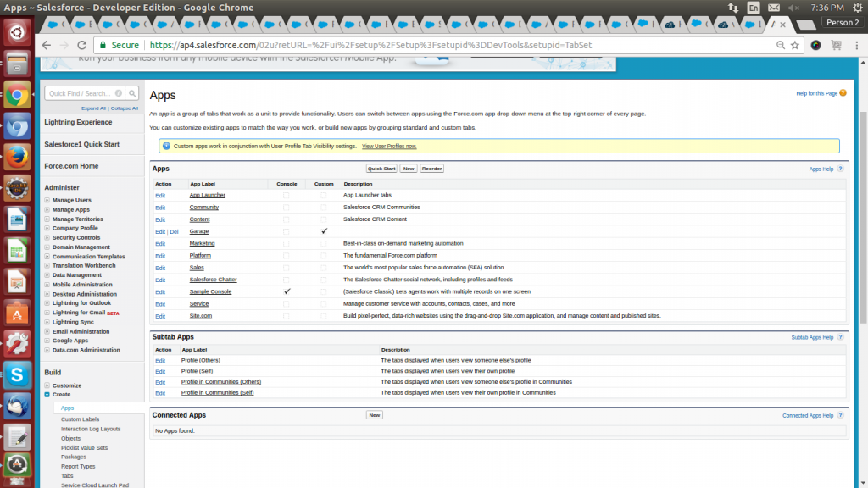Click the Quick Find search magnifier icon

point(133,93)
